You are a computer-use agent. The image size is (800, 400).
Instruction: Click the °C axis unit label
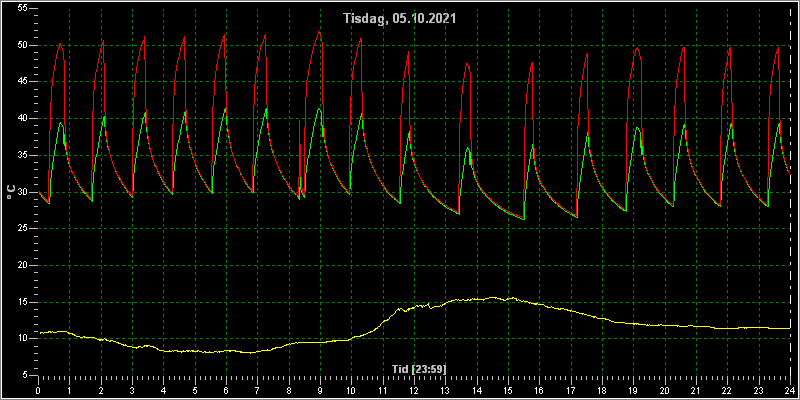[x=11, y=192]
